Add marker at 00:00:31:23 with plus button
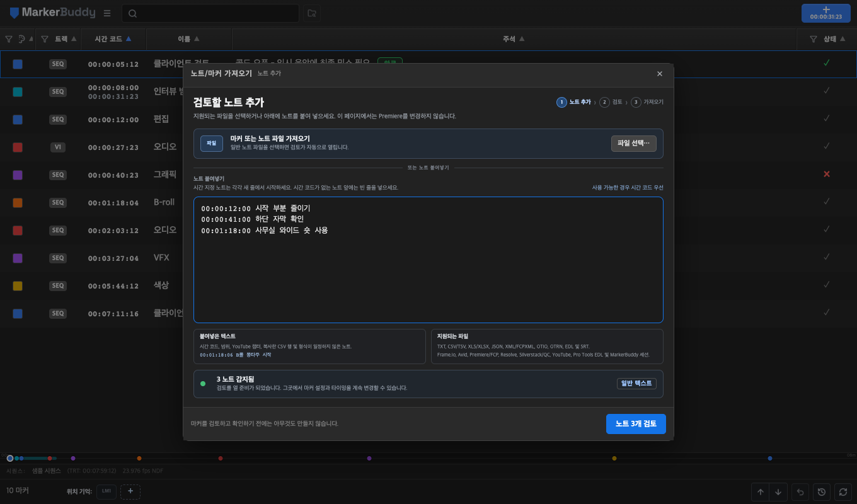This screenshot has width=857, height=504. (826, 13)
